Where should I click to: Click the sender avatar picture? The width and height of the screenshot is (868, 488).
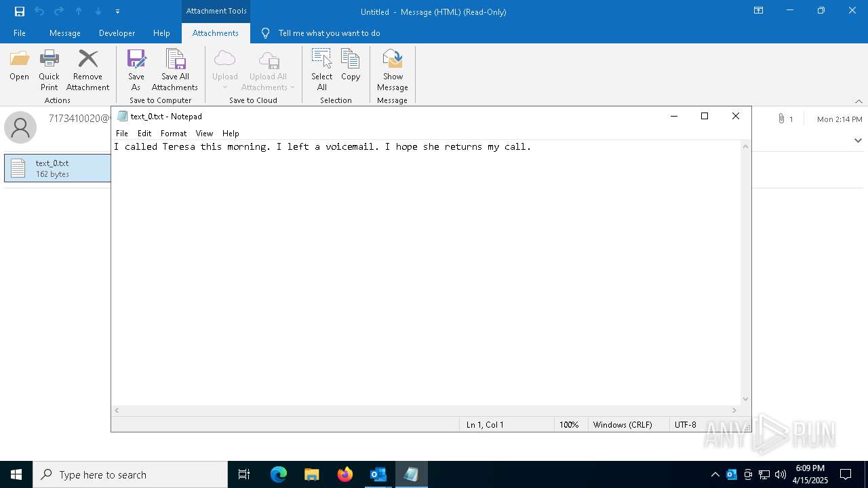click(x=20, y=127)
